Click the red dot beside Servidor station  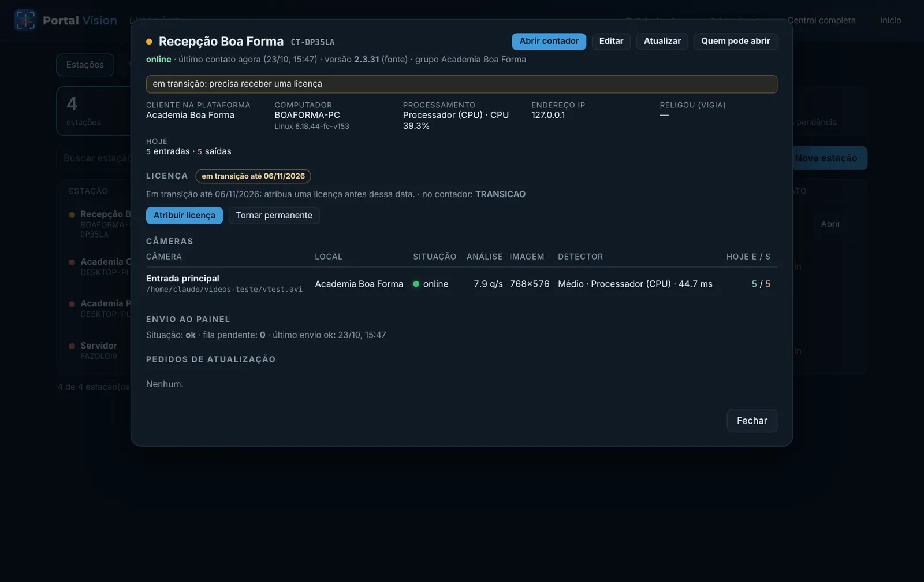click(72, 346)
